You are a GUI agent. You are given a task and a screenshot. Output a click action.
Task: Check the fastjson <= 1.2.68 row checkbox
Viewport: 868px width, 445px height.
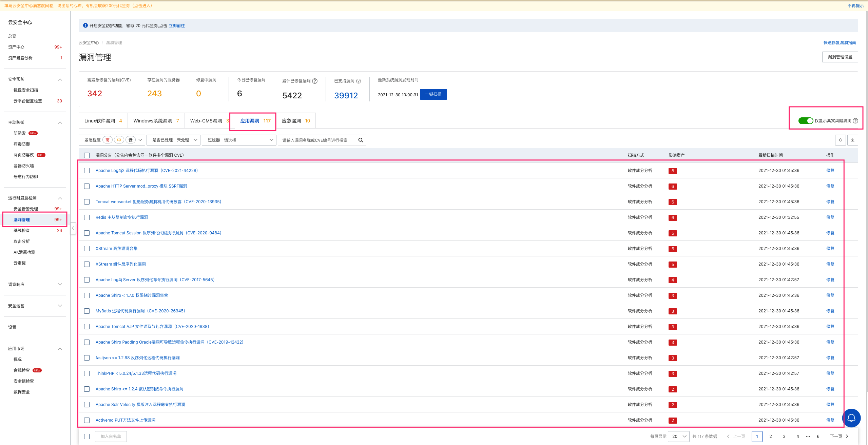pos(87,358)
